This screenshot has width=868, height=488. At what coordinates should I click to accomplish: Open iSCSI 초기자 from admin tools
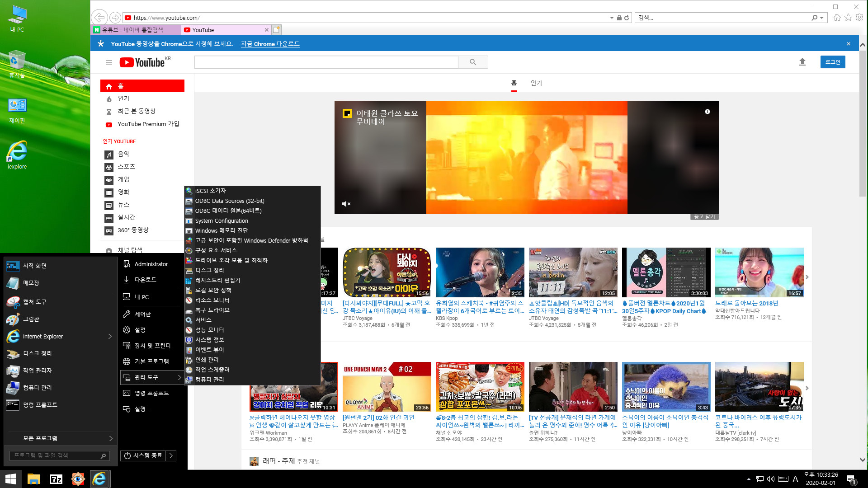(x=252, y=191)
